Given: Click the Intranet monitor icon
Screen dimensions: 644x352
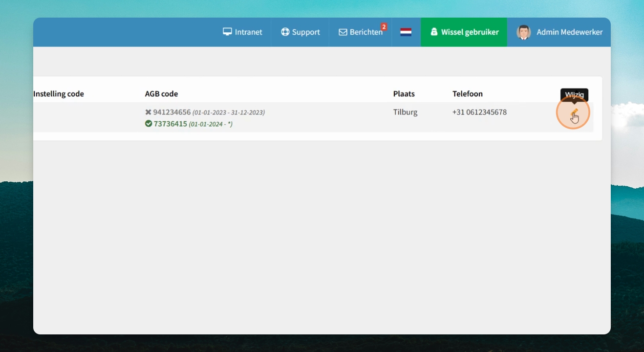Looking at the screenshot, I should pos(227,32).
